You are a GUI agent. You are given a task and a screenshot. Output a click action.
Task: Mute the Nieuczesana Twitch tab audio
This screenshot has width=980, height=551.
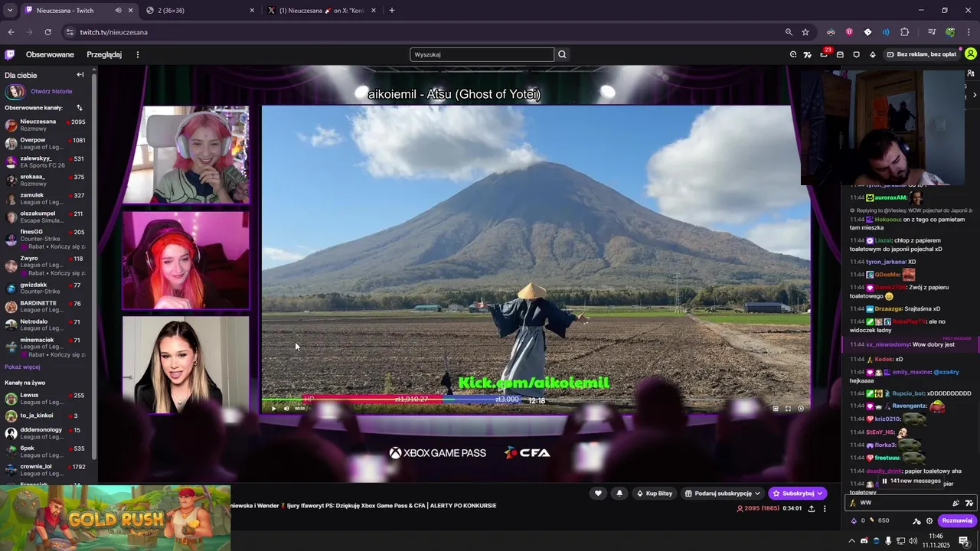coord(118,11)
